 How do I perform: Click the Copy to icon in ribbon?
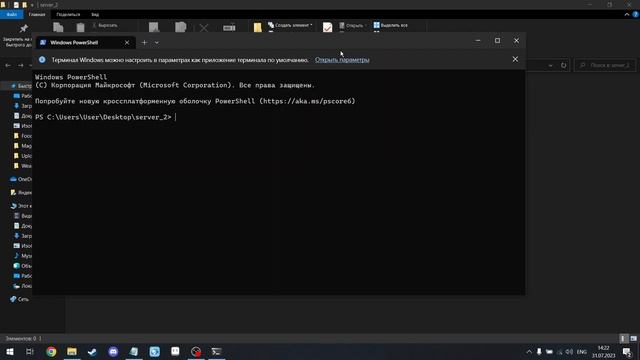pos(180,27)
